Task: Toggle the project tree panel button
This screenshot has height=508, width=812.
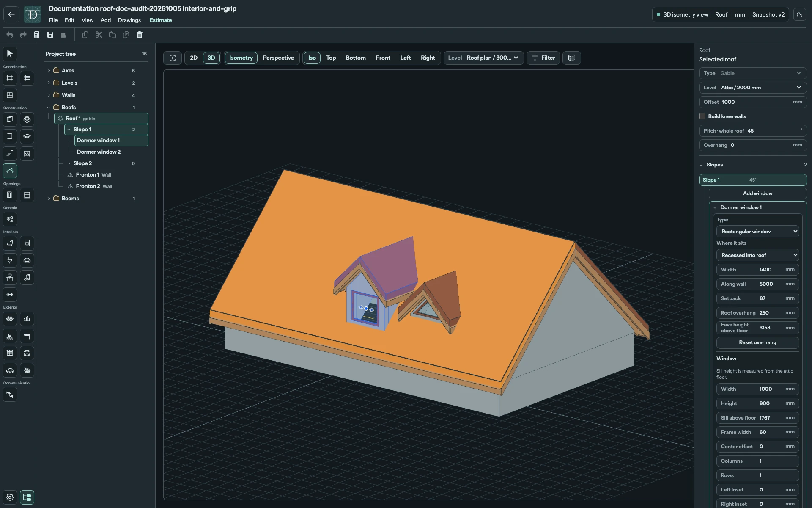Action: pos(27,497)
